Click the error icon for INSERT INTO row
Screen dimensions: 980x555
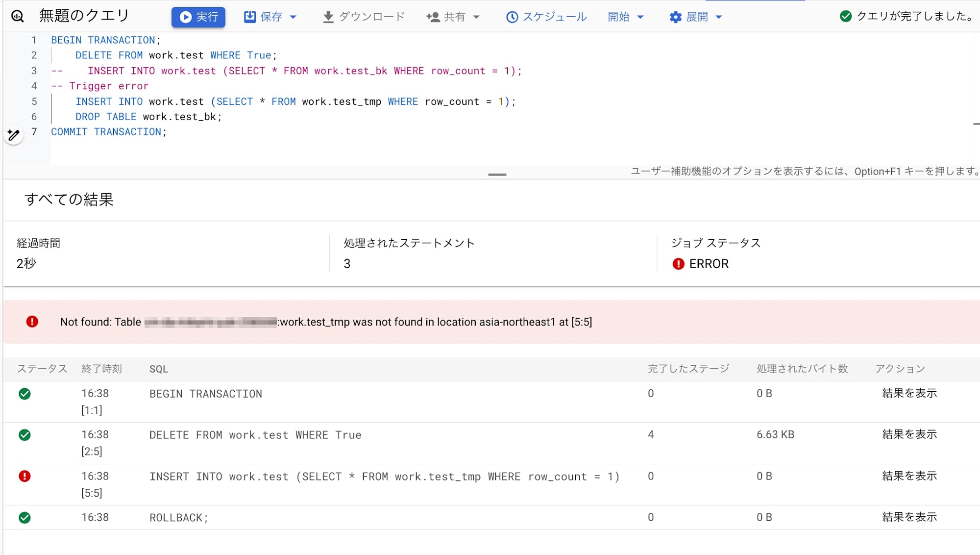[24, 476]
